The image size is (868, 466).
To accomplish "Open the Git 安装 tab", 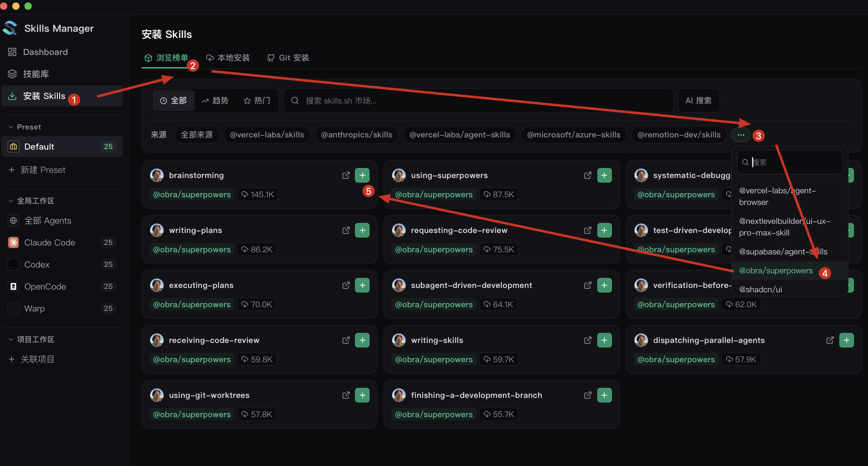I will click(288, 58).
